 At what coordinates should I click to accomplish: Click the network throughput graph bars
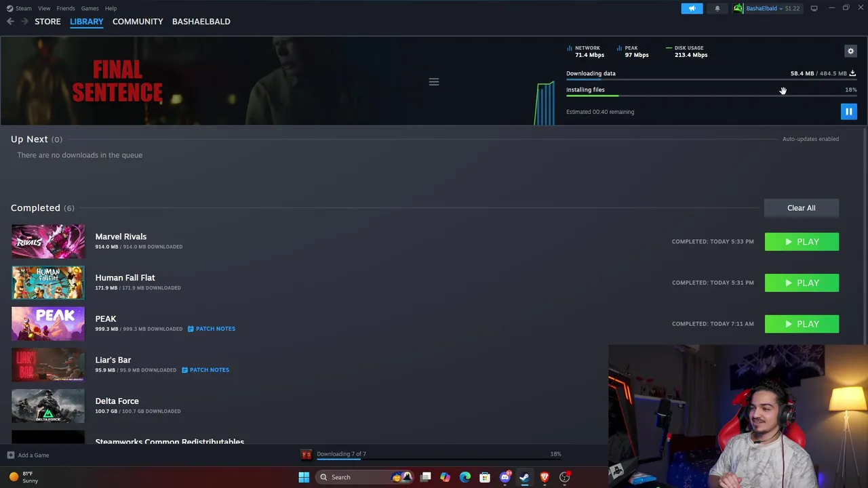pyautogui.click(x=545, y=104)
